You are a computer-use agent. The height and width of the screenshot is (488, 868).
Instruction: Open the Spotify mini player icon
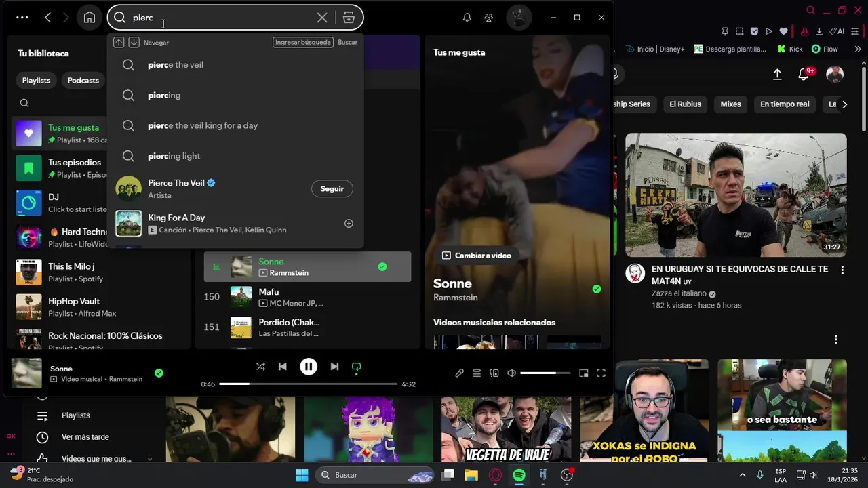(x=583, y=373)
